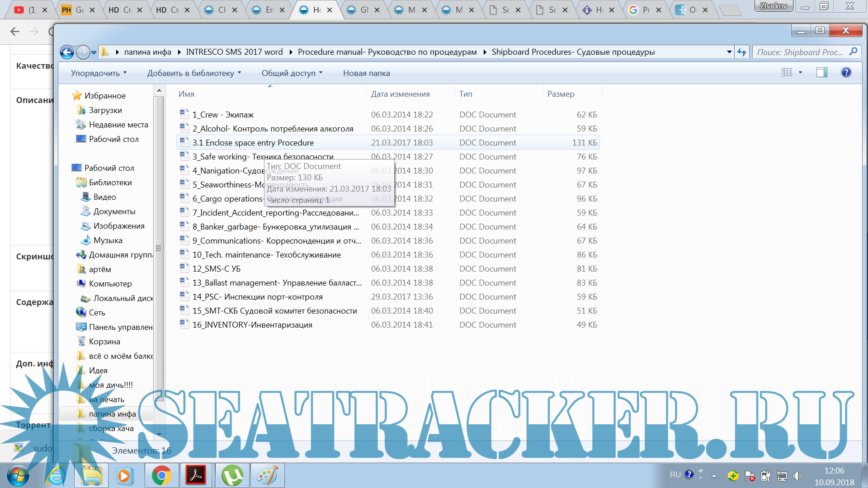868x488 pixels.
Task: Click the search Shipboard Procedures field
Action: [800, 52]
